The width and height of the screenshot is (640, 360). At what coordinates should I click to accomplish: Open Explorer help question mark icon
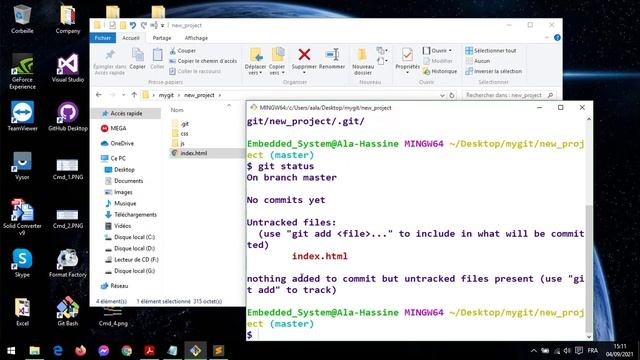tap(557, 38)
